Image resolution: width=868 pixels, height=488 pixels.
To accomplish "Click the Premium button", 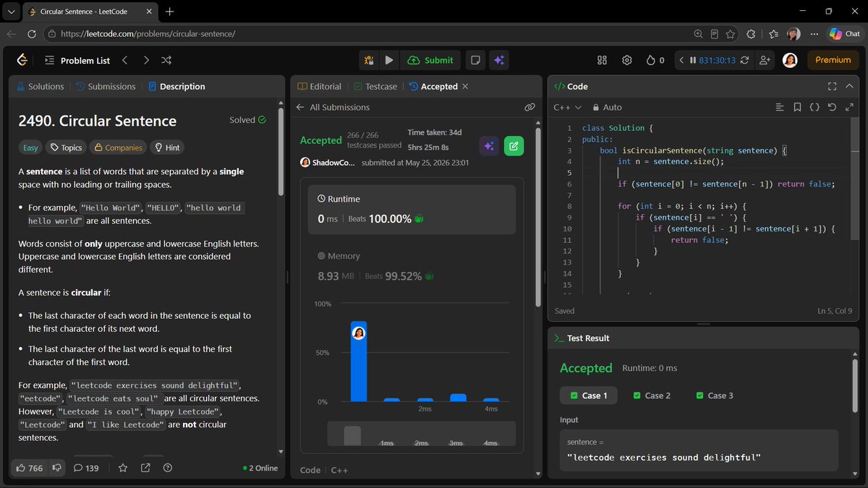I will coord(833,60).
